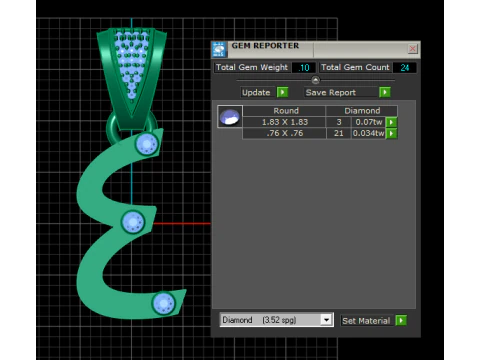Select the bottom round gem on pendant
The width and height of the screenshot is (480, 360).
click(164, 303)
